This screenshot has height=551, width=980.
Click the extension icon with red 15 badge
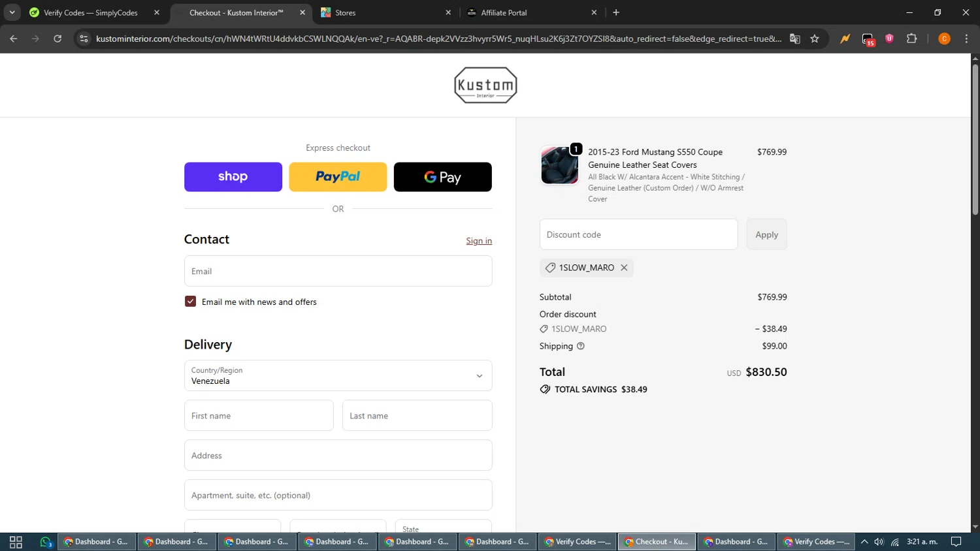point(868,39)
